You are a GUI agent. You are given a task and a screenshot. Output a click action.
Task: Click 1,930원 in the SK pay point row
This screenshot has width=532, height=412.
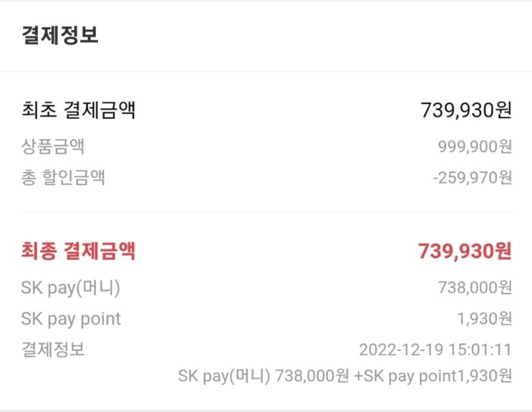pos(483,319)
